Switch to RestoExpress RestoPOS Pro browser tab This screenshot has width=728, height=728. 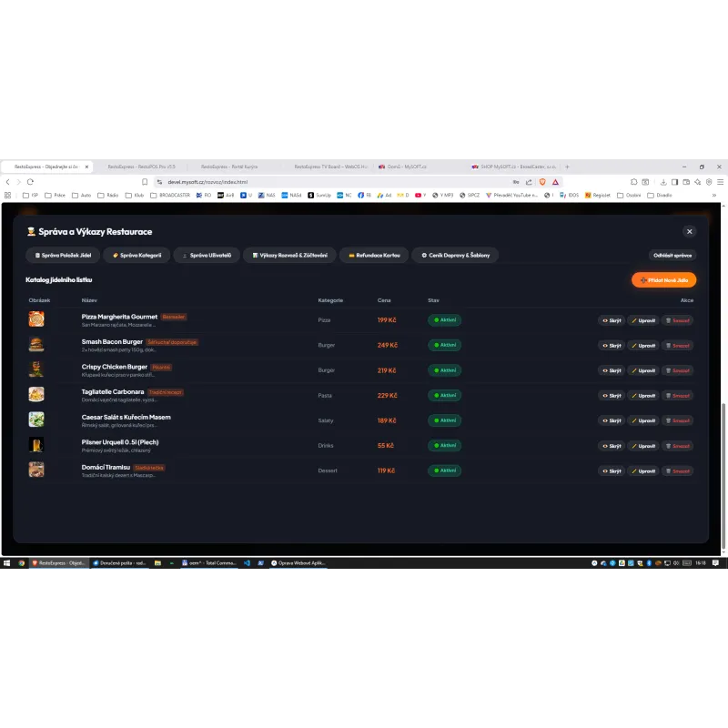(141, 167)
